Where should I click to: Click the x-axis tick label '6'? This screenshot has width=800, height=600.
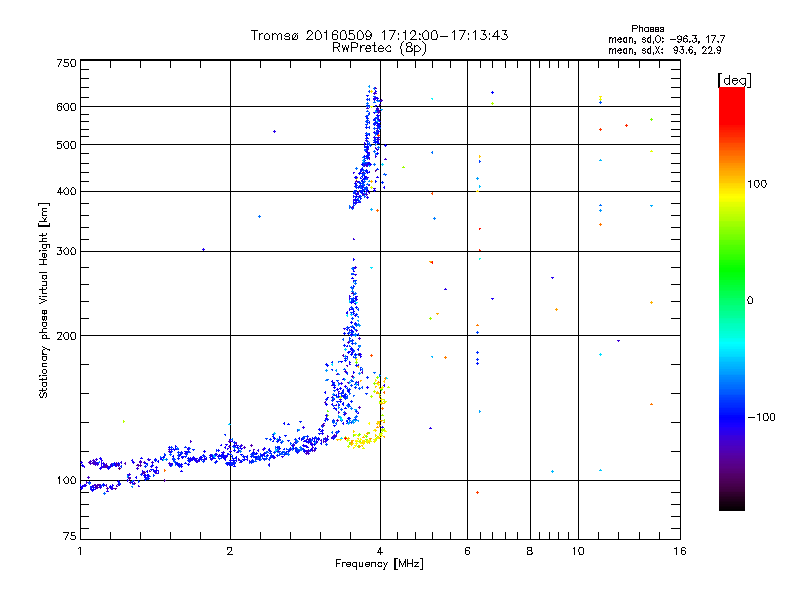point(467,551)
